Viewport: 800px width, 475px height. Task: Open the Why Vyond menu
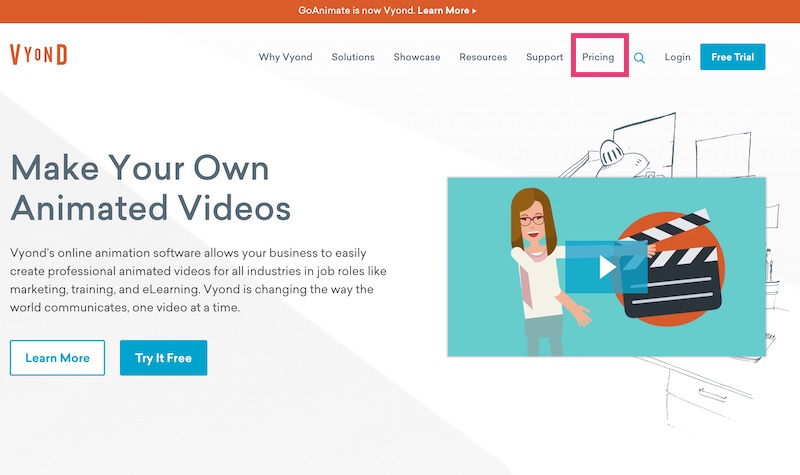tap(285, 57)
